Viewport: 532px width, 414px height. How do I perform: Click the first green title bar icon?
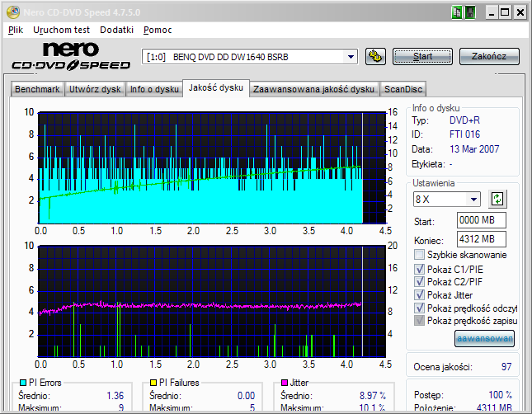click(x=457, y=12)
